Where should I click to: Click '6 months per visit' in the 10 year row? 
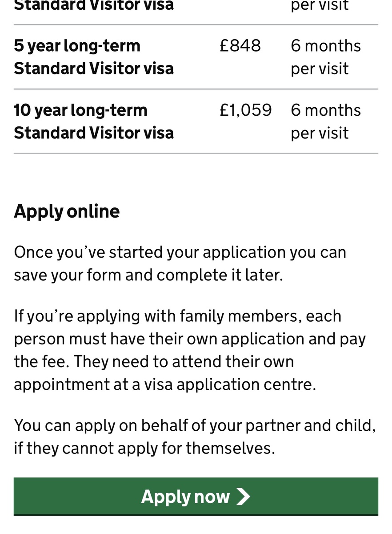[x=326, y=121]
